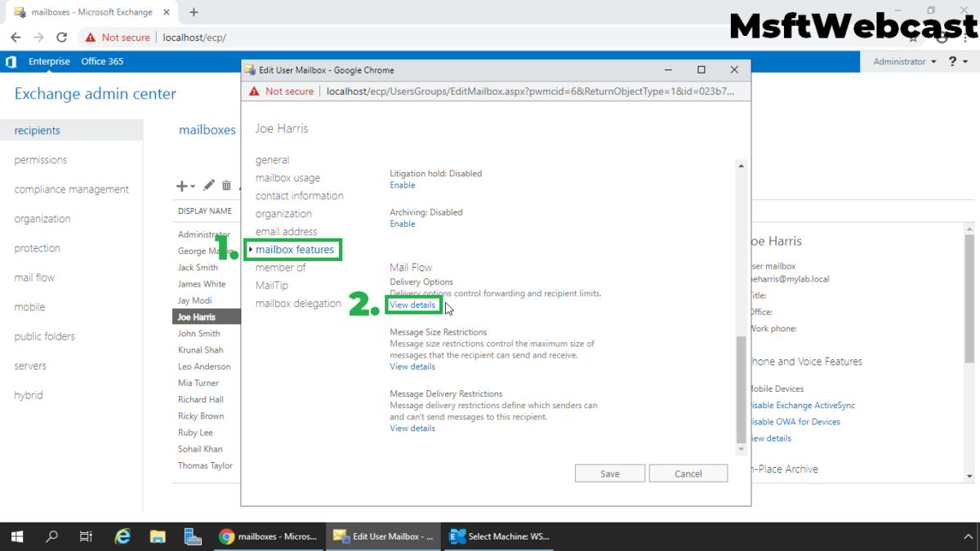Screen dimensions: 980x551
Task: Select mail flow in the left navigation
Action: coord(33,277)
